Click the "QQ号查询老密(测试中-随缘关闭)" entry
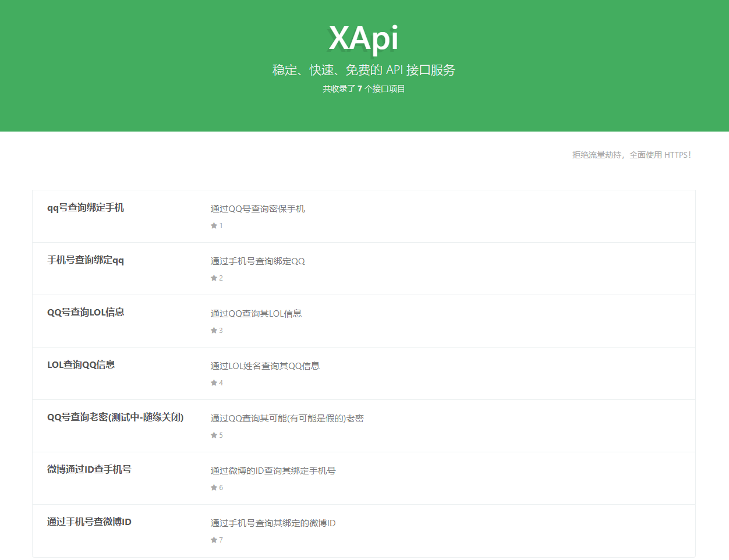This screenshot has height=560, width=729. (115, 417)
